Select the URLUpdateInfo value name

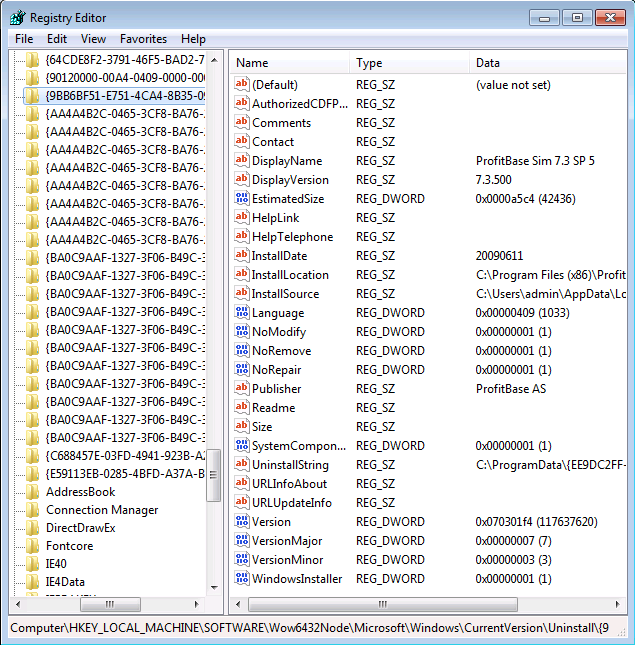292,503
